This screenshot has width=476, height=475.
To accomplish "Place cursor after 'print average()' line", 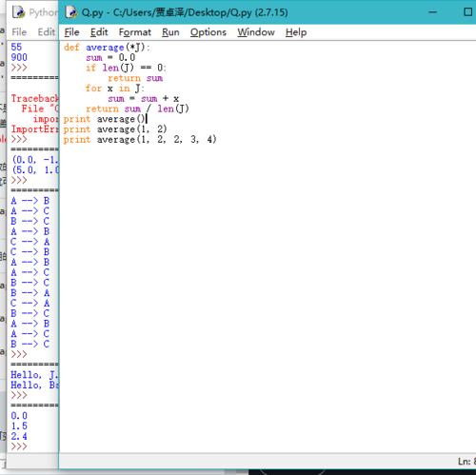I will point(147,119).
